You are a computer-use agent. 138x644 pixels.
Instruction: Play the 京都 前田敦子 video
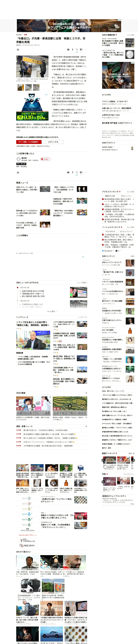pos(33,406)
